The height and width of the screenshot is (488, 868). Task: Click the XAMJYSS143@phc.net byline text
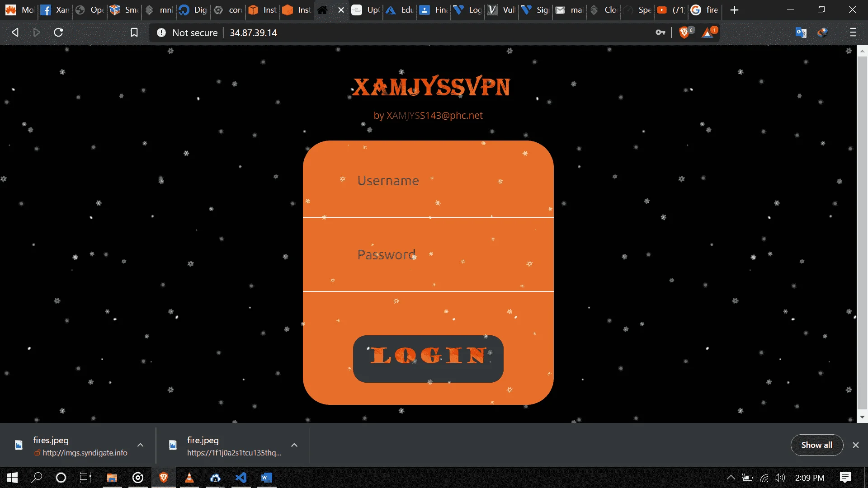point(434,116)
